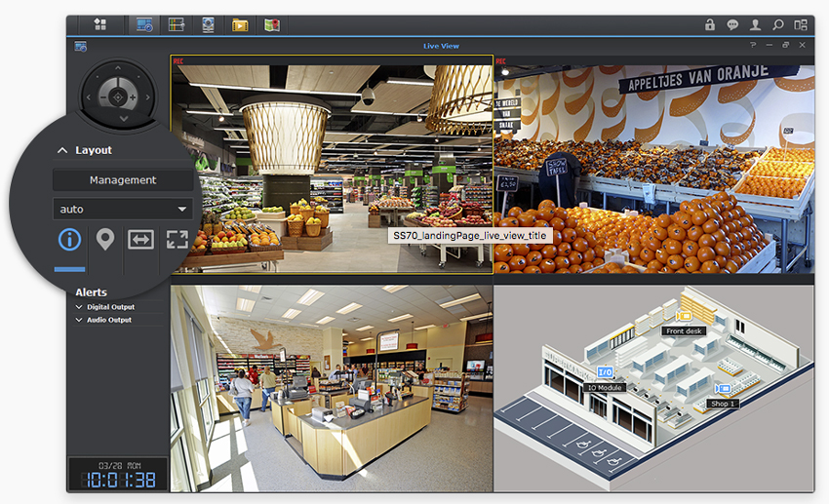Tilt PTZ camera up arrow
The image size is (829, 504).
pyautogui.click(x=118, y=68)
